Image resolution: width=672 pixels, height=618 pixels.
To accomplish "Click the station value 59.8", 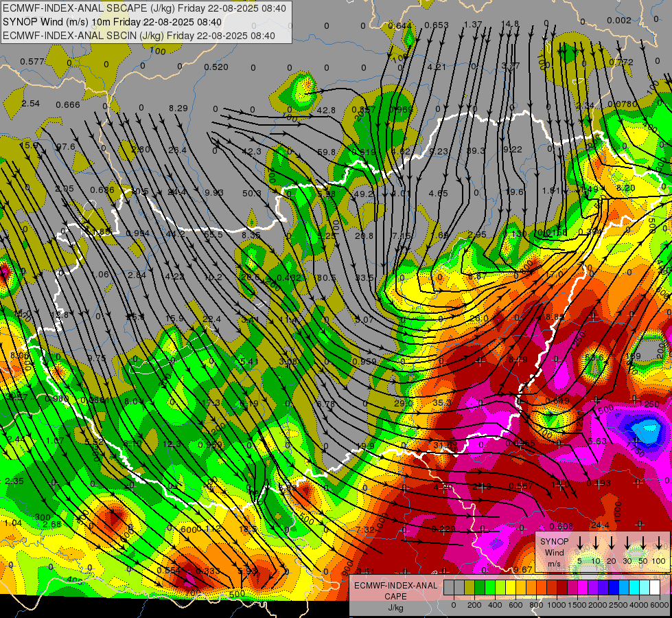I will coord(327,151).
